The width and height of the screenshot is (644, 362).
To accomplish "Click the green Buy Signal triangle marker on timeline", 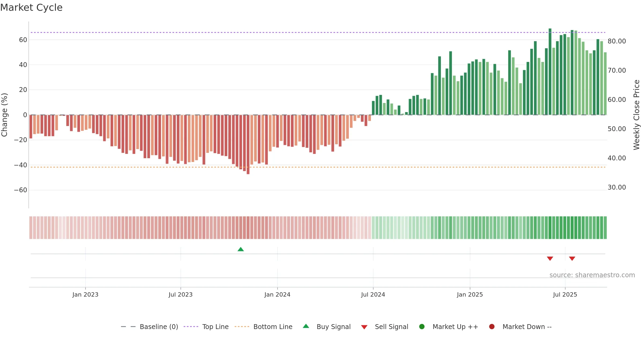I will [241, 249].
